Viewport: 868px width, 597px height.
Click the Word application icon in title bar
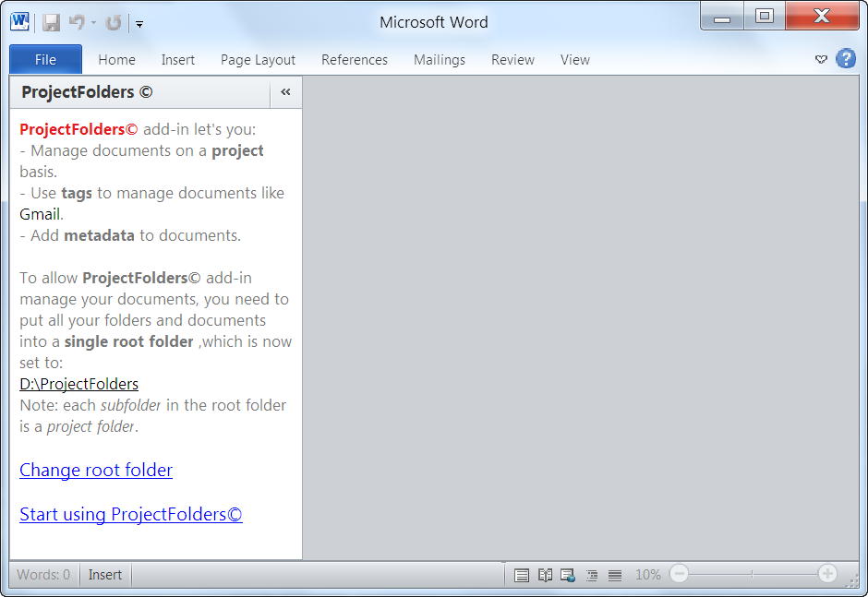19,22
